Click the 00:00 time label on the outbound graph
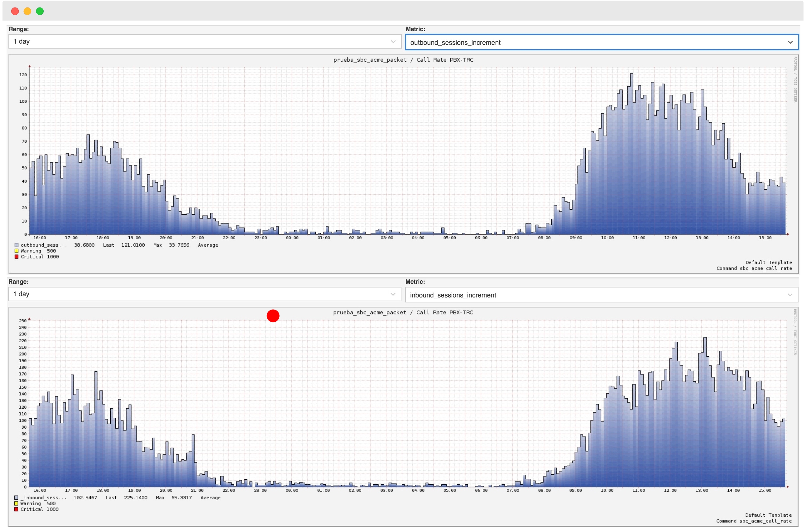The width and height of the screenshot is (806, 532). (292, 238)
